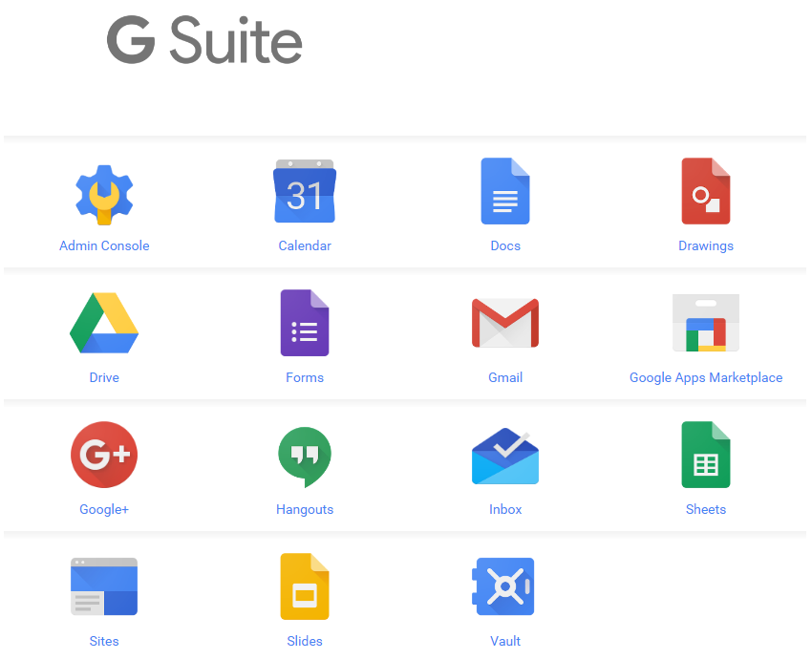This screenshot has height=660, width=812.
Task: Open the red Google+ icon
Action: [x=104, y=455]
